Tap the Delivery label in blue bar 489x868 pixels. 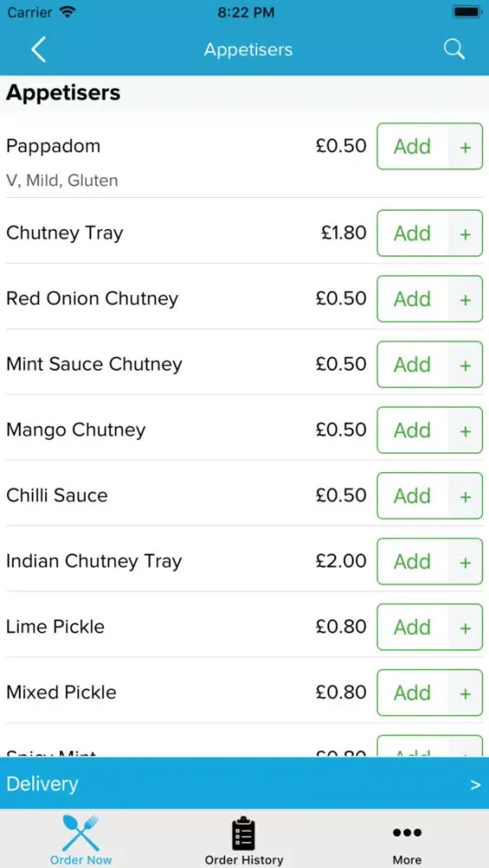(x=42, y=784)
